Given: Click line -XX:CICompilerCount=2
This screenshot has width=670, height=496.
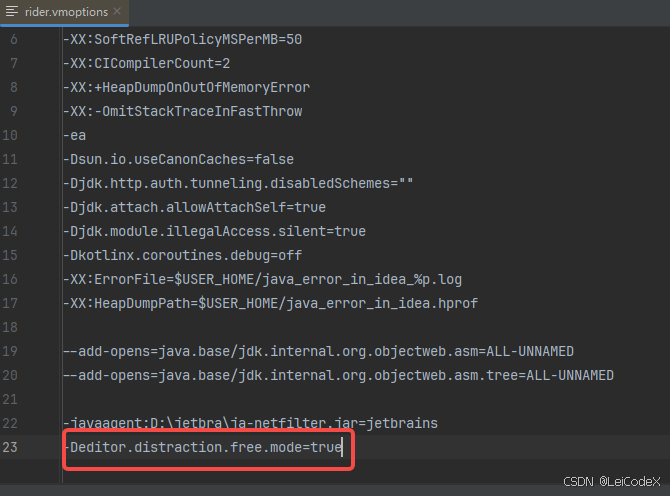Looking at the screenshot, I should [x=147, y=63].
